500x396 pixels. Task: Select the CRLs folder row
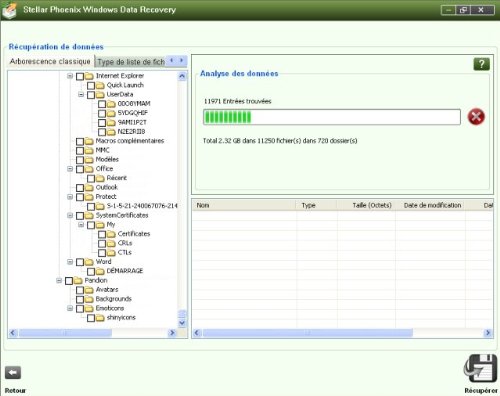tap(125, 243)
